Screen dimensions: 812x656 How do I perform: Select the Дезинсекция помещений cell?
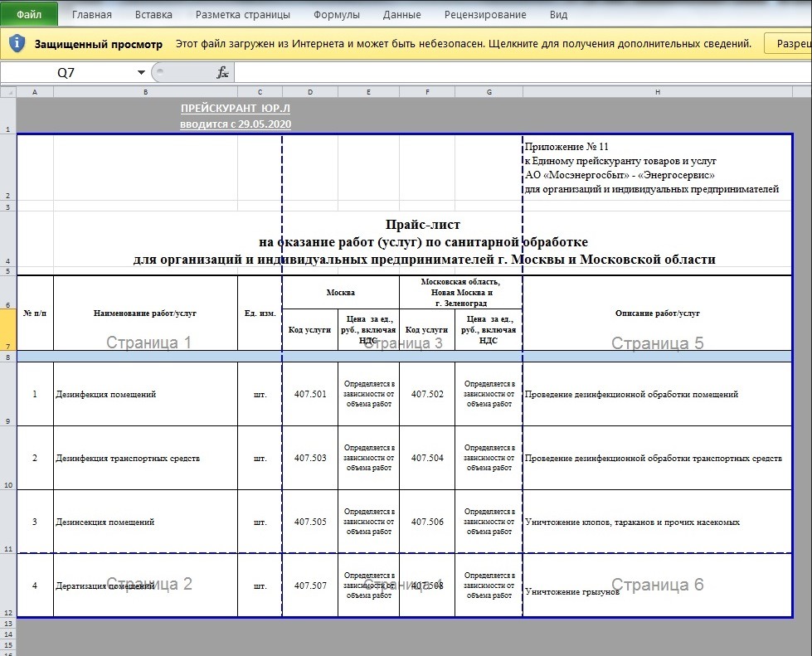tap(145, 522)
